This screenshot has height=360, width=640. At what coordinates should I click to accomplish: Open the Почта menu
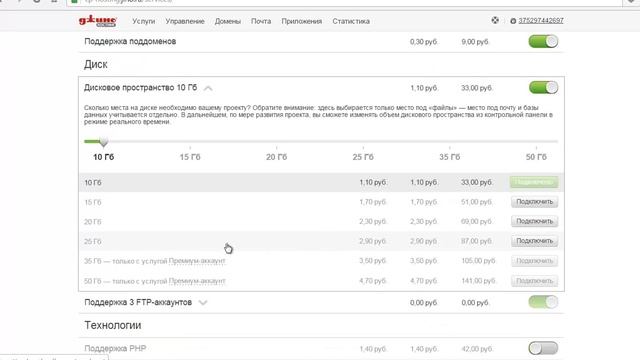tap(261, 21)
